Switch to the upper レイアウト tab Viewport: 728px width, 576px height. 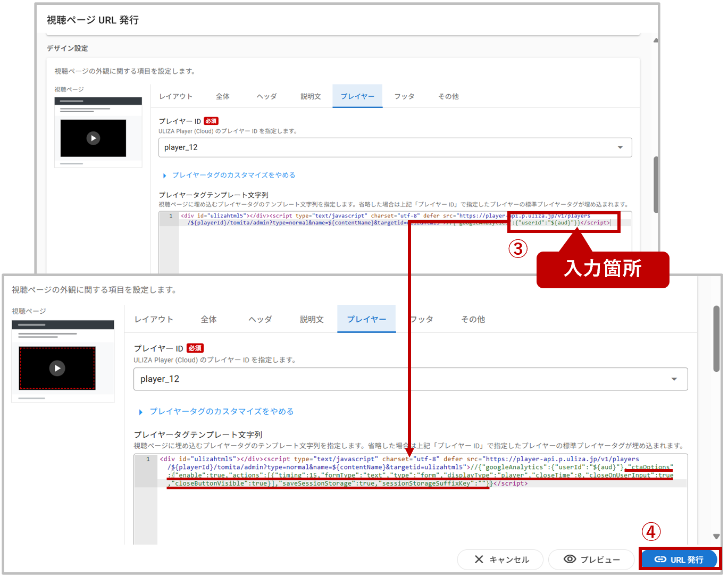tap(176, 96)
